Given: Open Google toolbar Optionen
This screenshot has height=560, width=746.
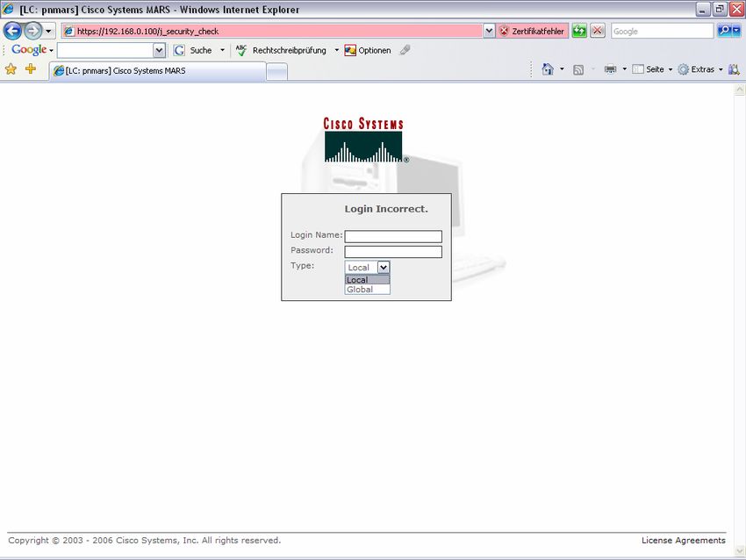Looking at the screenshot, I should tap(367, 50).
